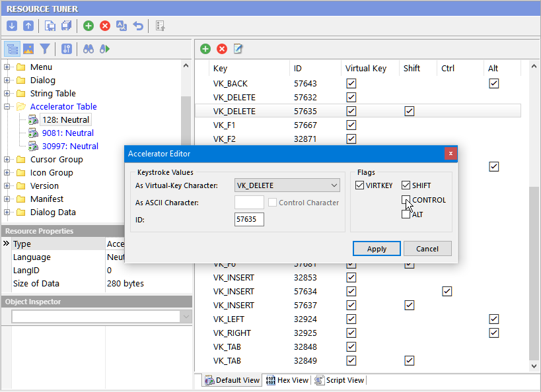Click the edit entry notepad icon

tap(238, 49)
